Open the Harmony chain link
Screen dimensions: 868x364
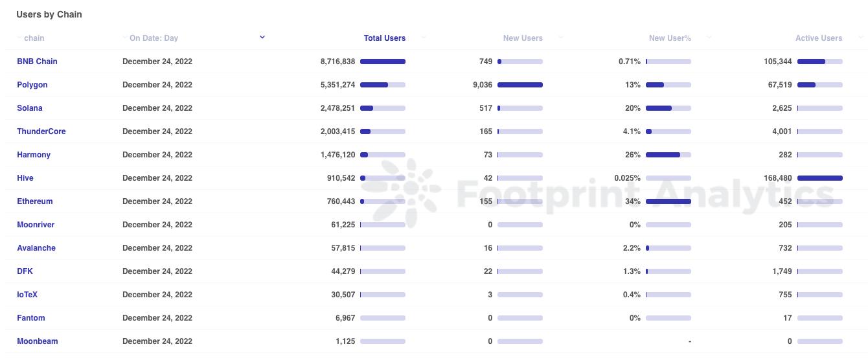(x=34, y=155)
